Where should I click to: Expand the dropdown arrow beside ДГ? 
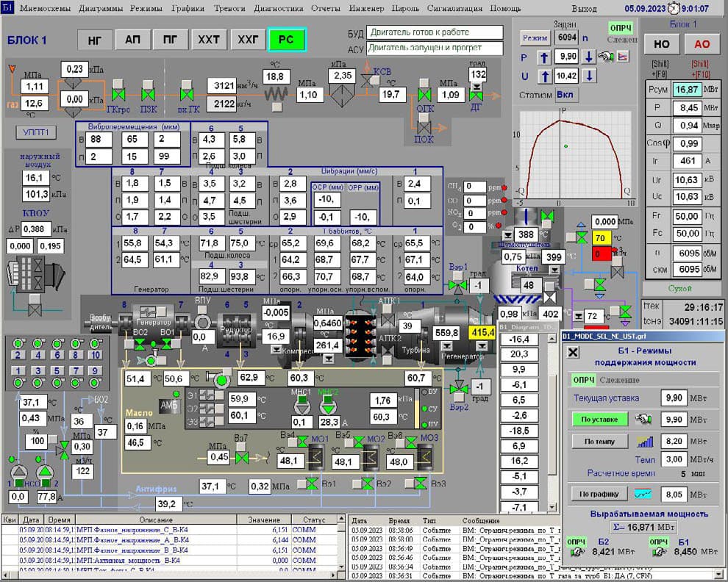[477, 87]
